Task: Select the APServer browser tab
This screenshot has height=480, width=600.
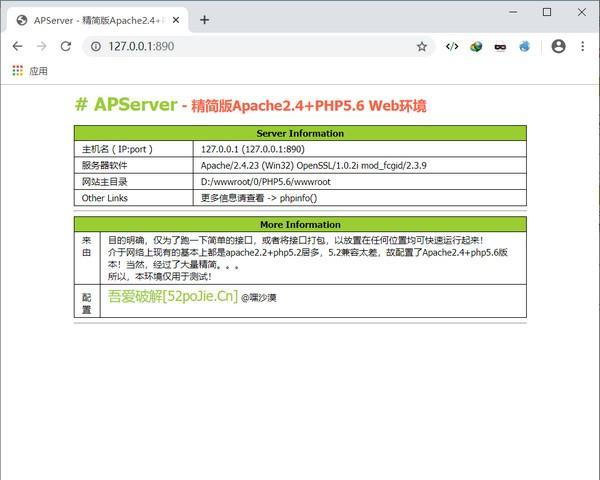Action: pos(96,20)
